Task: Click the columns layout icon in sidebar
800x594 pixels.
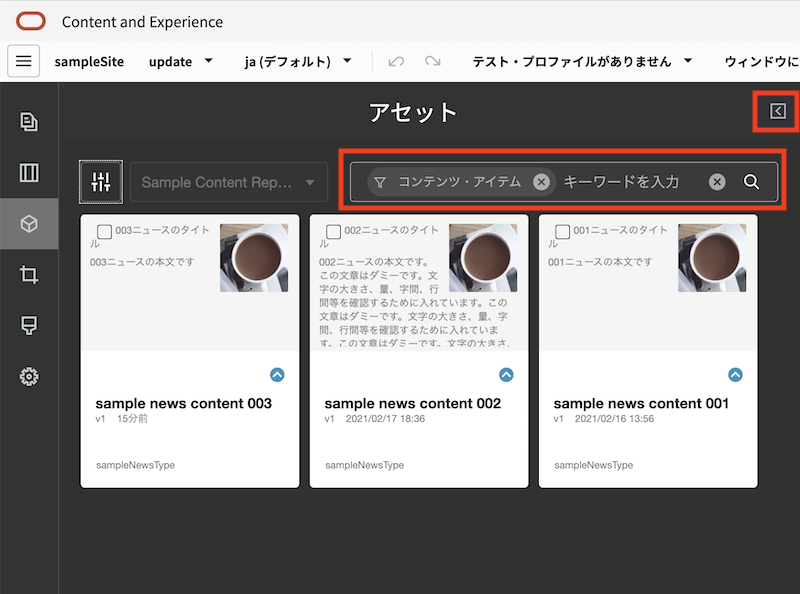Action: point(28,173)
